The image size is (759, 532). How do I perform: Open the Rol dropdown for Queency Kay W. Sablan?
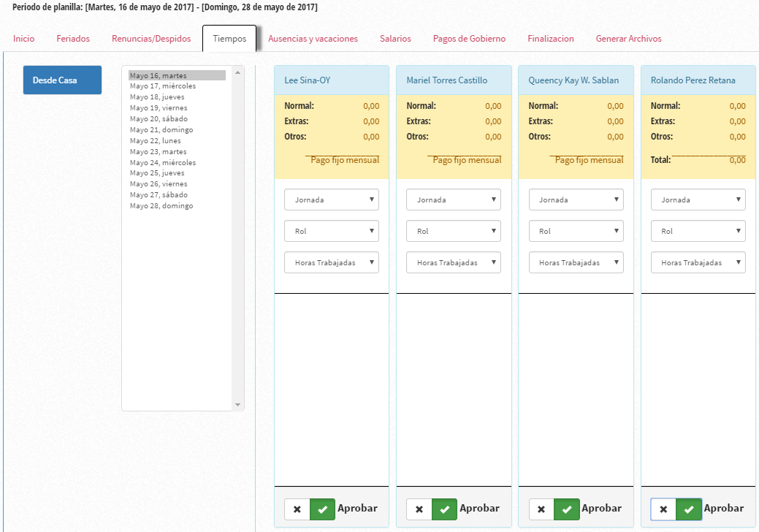click(576, 231)
